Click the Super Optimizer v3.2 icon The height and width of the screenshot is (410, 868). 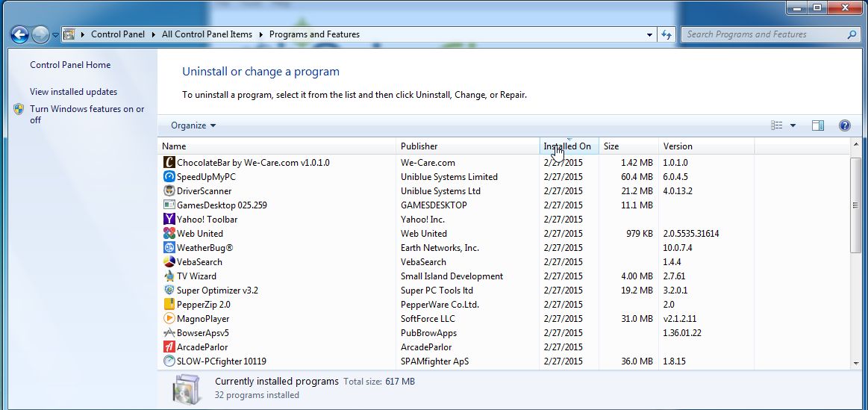tap(169, 291)
